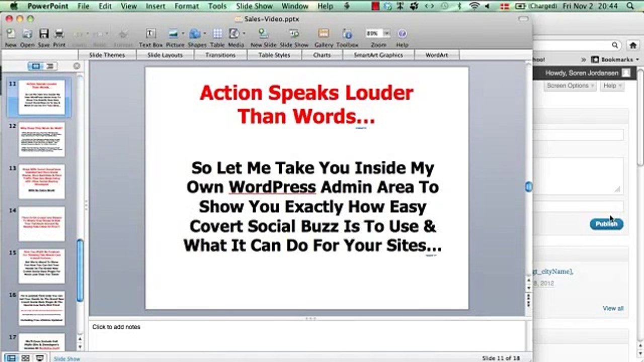Open Screen Options in the WordPress window

570,85
